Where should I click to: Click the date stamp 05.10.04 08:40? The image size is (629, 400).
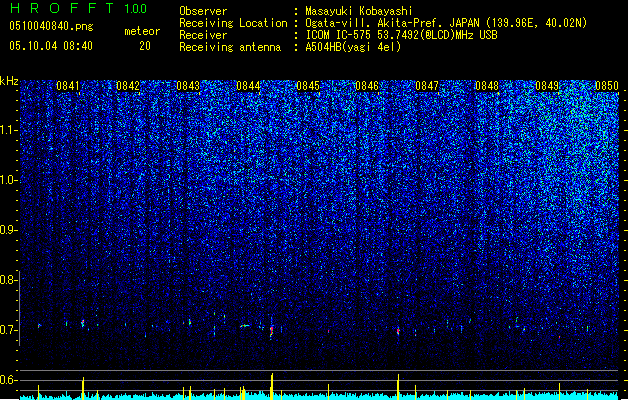coord(51,46)
